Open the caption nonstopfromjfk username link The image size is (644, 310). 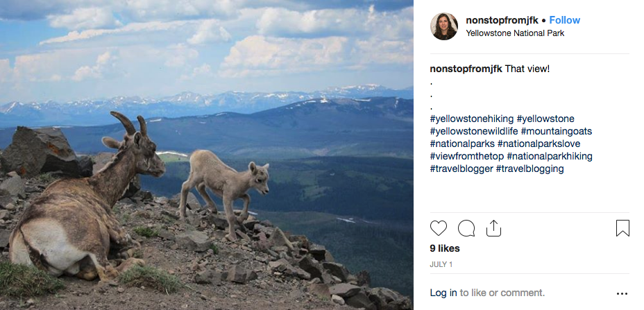click(466, 69)
